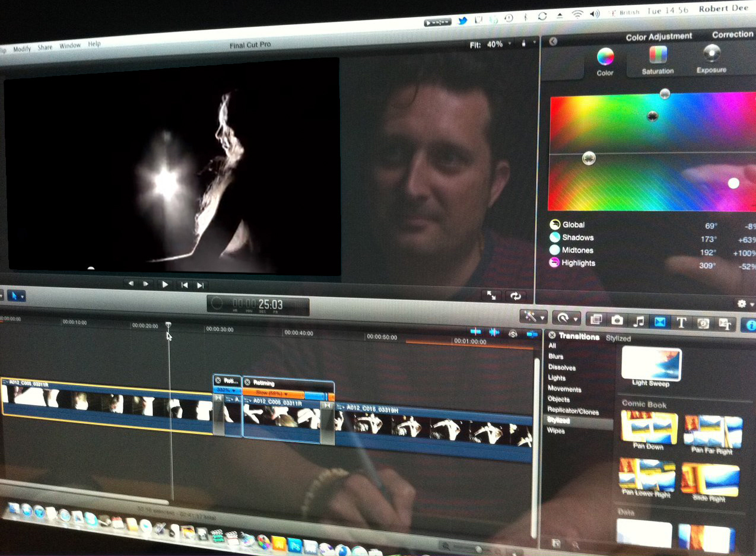Select the Movements transitions category
This screenshot has width=756, height=556.
[564, 389]
